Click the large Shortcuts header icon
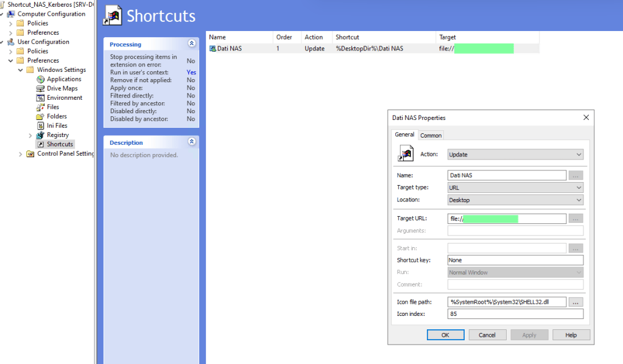 tap(113, 15)
